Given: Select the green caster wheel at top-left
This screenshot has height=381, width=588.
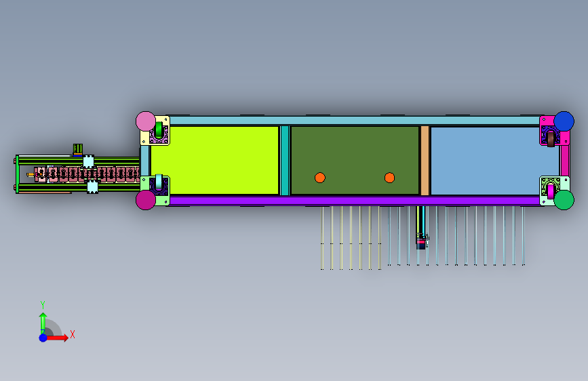Looking at the screenshot, I should 159,129.
